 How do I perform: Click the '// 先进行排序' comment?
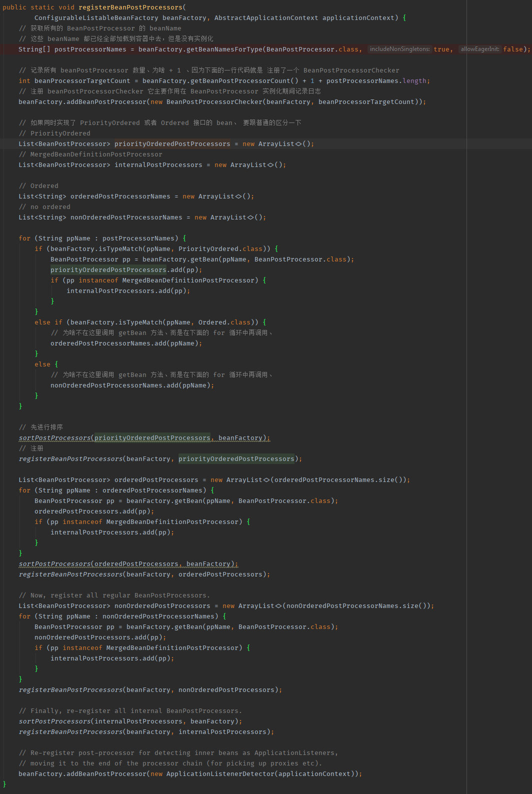(x=40, y=427)
